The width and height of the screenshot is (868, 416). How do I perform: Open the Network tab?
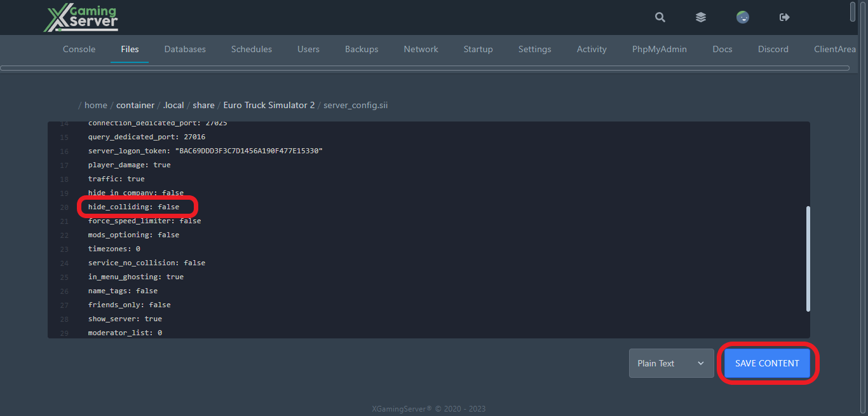click(421, 49)
